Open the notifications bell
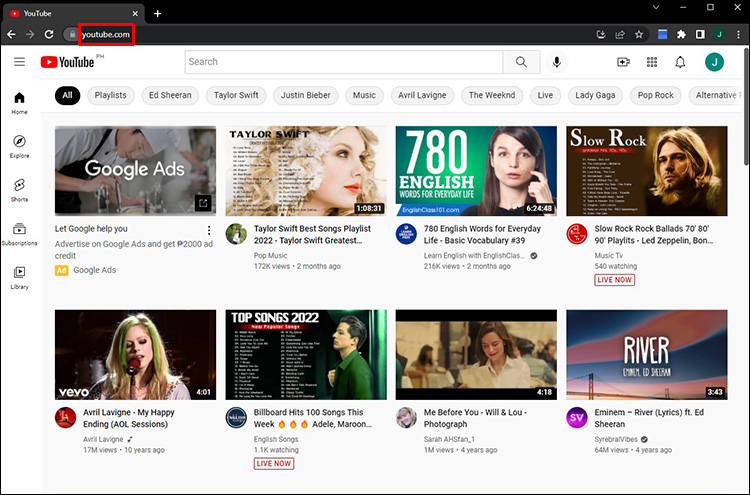The height and width of the screenshot is (495, 750). (681, 62)
